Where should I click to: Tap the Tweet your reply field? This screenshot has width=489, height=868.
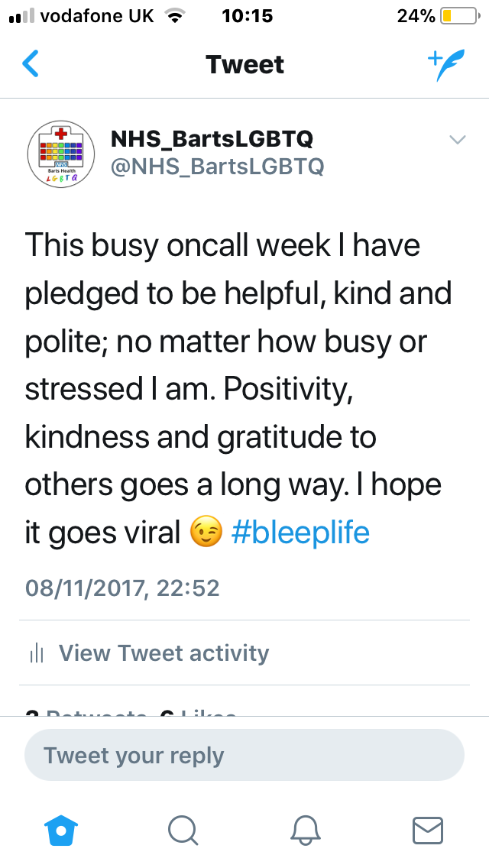coord(244,755)
